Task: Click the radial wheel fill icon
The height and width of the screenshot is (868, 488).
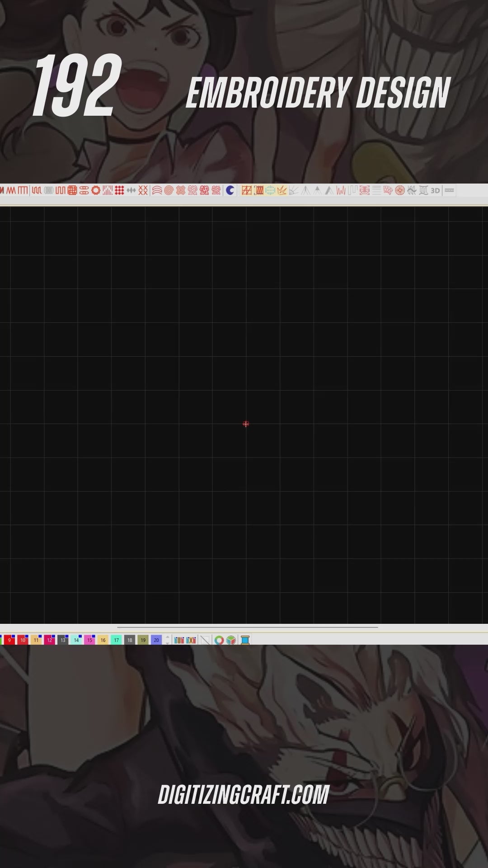Action: pyautogui.click(x=400, y=191)
